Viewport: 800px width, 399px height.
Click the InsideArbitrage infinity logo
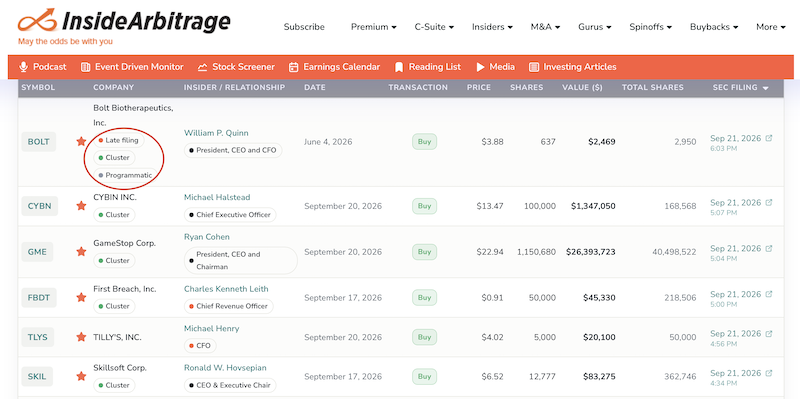pyautogui.click(x=37, y=21)
